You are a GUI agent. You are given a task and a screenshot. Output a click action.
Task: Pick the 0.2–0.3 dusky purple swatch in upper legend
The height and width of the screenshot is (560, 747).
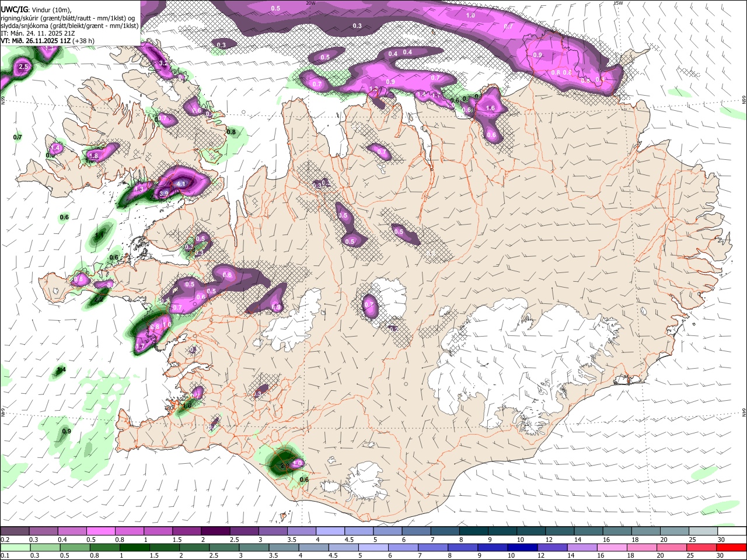coord(15,531)
